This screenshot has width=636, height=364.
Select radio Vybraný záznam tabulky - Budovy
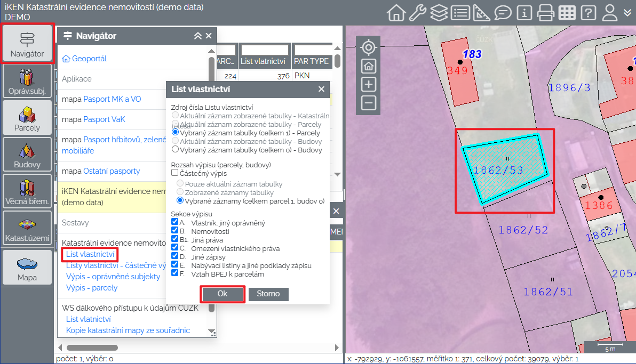coord(175,150)
